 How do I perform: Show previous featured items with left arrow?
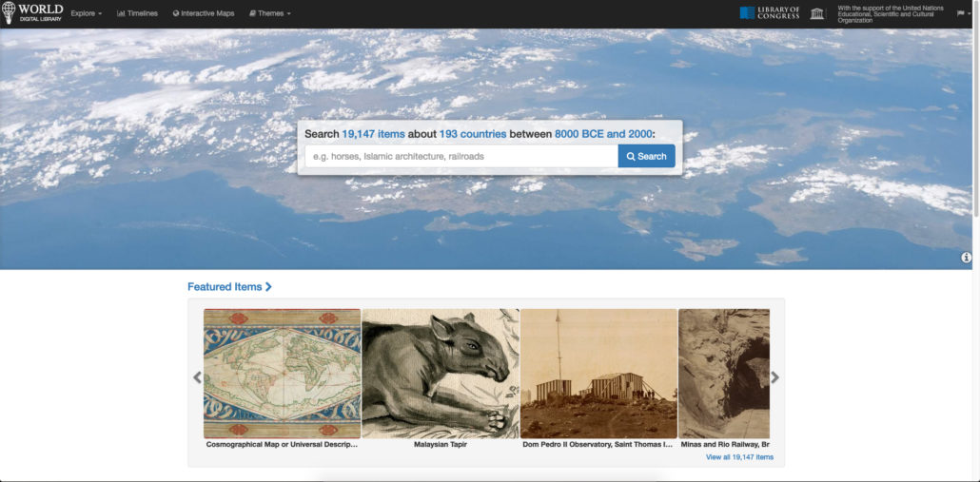(x=198, y=377)
